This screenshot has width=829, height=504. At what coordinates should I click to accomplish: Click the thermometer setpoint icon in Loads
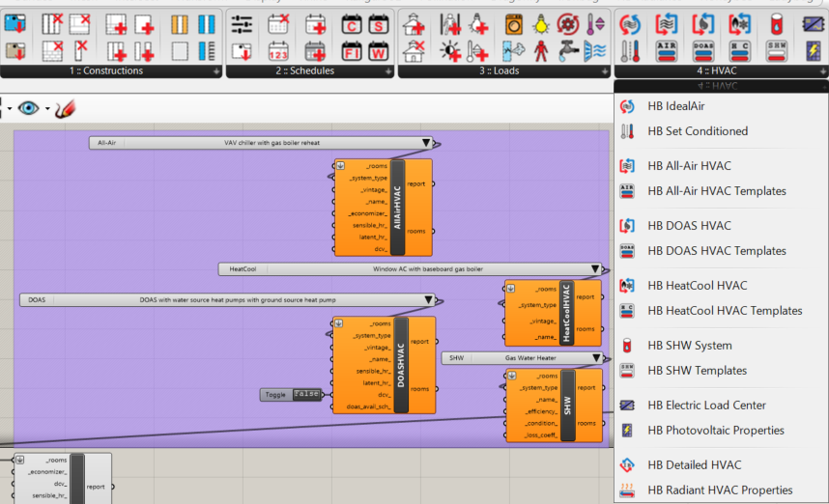tap(595, 24)
